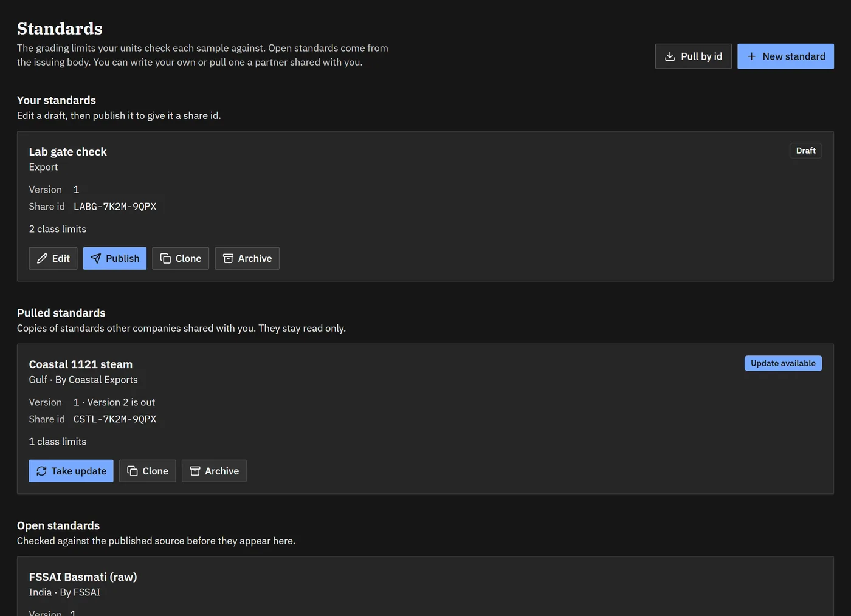Take update for Coastal 1121 steam
The width and height of the screenshot is (851, 616).
click(71, 471)
